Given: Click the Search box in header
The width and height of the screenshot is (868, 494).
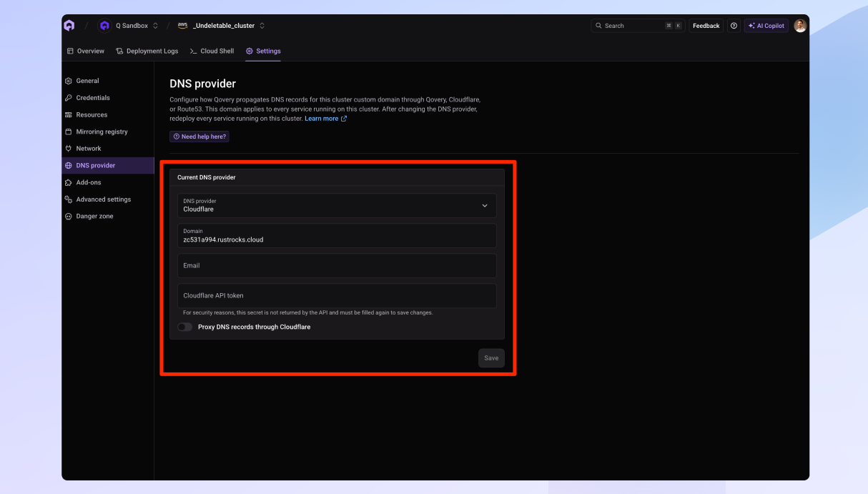Looking at the screenshot, I should click(x=638, y=26).
